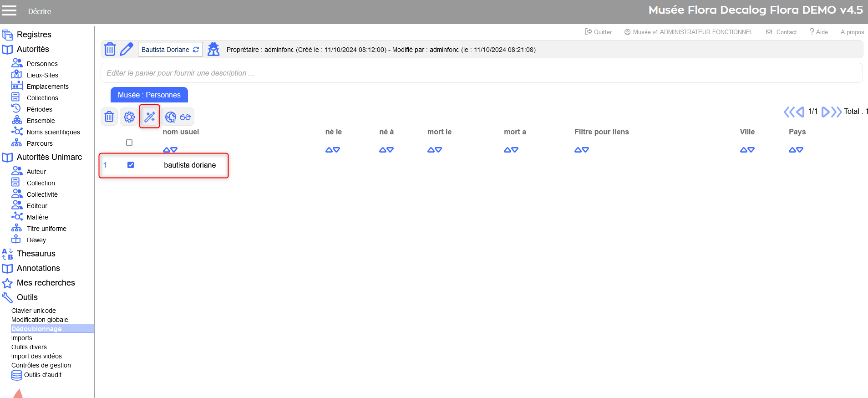The image size is (868, 398).
Task: Delete basket using top trash icon
Action: point(110,49)
